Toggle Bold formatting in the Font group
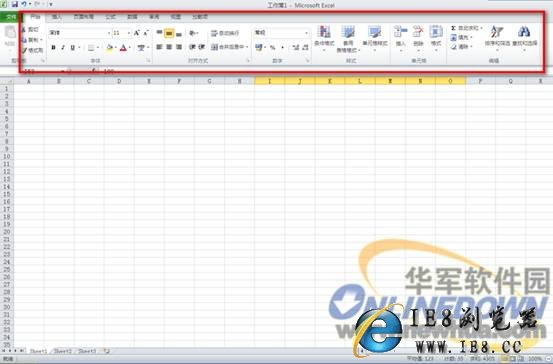 pos(53,47)
